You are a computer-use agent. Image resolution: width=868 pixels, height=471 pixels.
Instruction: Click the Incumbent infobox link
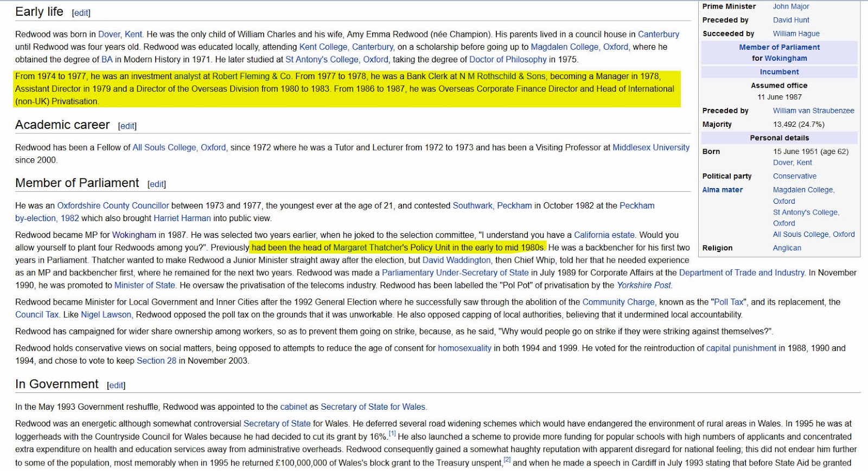coord(779,72)
